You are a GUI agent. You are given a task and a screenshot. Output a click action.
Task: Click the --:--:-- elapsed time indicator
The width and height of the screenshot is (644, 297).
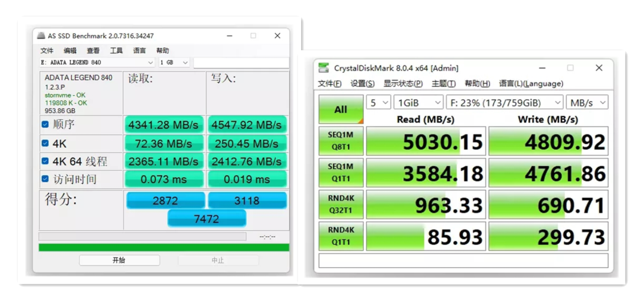(268, 237)
